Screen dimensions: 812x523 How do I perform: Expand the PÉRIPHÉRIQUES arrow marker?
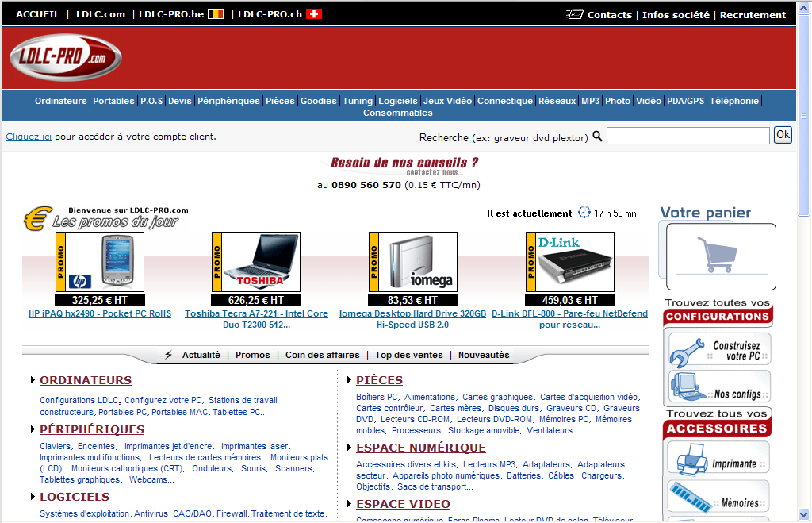pos(33,429)
